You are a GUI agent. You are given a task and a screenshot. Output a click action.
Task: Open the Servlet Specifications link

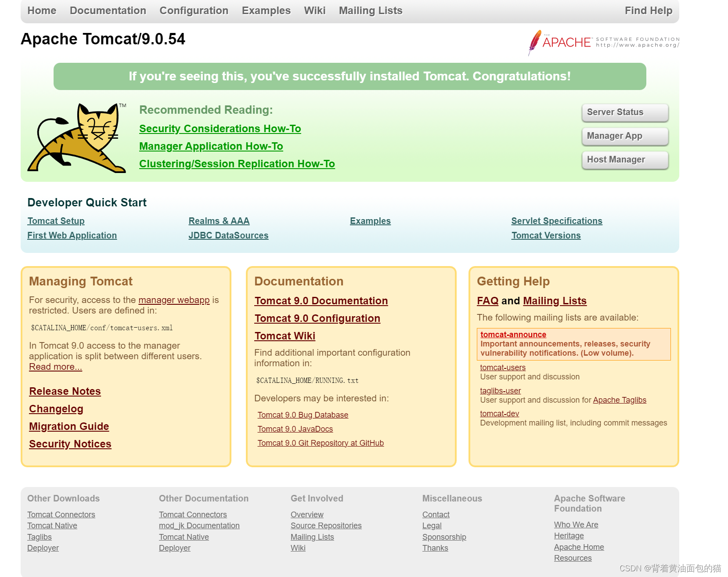[x=557, y=221]
